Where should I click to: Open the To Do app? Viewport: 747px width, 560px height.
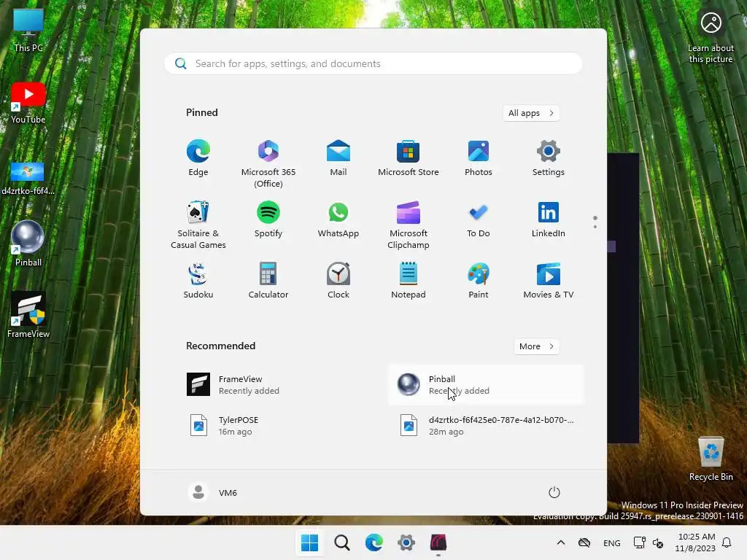[479, 219]
